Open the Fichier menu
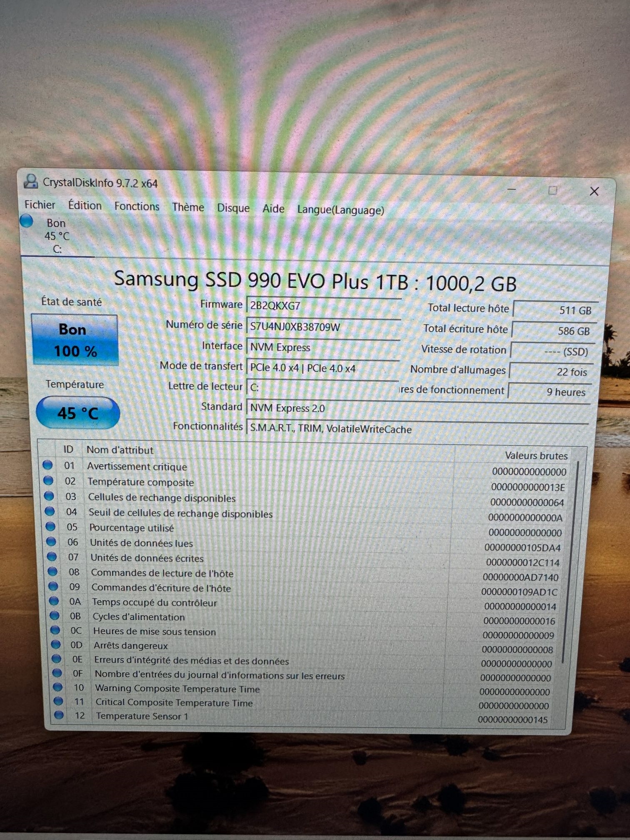This screenshot has width=630, height=840. click(x=40, y=205)
